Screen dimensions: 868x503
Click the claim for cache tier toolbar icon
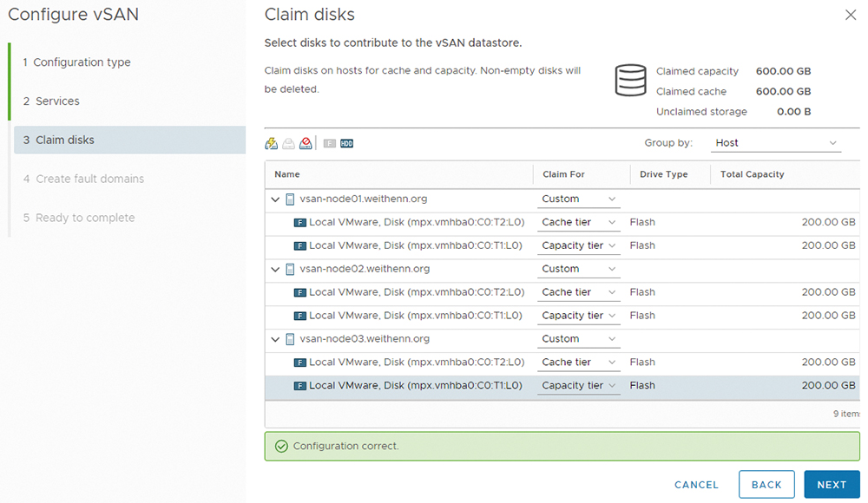[271, 143]
